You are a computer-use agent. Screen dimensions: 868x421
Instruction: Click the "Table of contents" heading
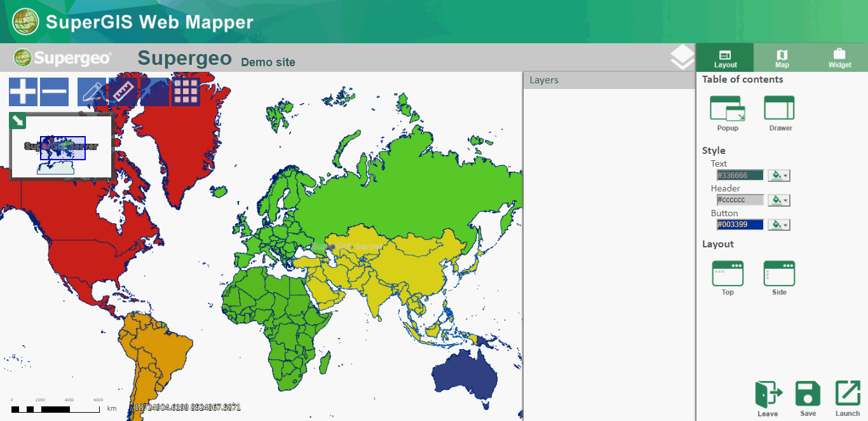click(743, 79)
